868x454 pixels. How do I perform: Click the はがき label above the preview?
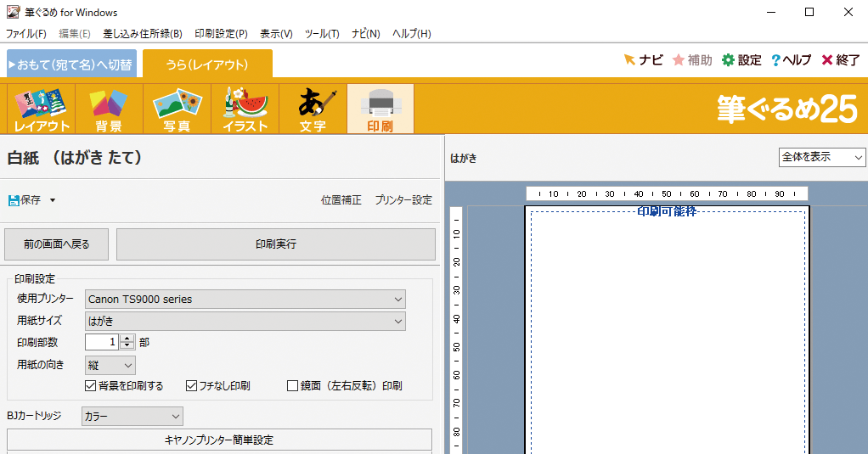pyautogui.click(x=464, y=159)
